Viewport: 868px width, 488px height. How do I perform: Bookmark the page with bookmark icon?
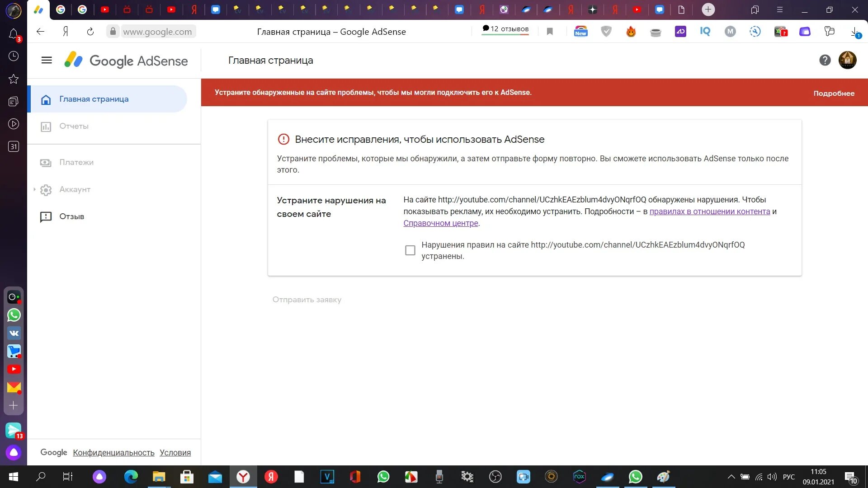tap(549, 32)
